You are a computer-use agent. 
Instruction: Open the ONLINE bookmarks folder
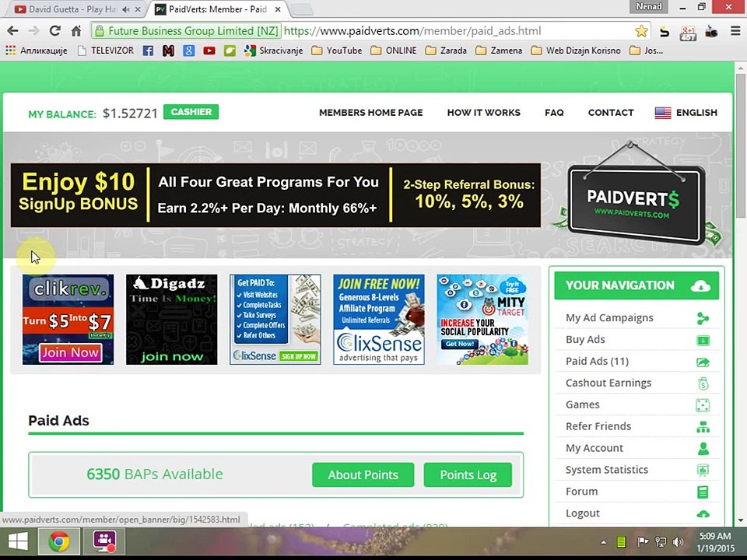[x=394, y=51]
